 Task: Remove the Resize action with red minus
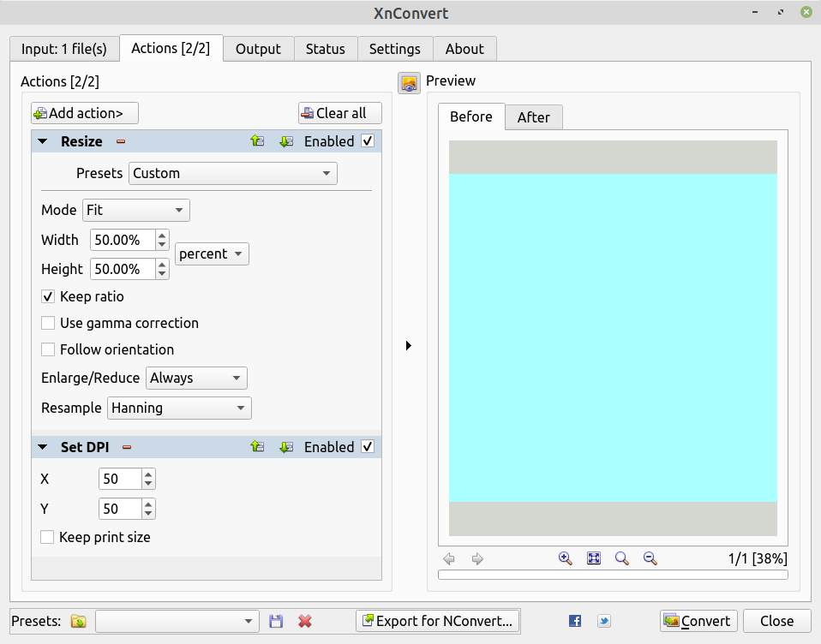[121, 142]
